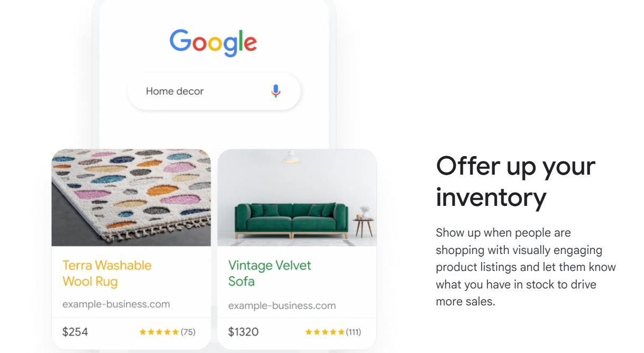Focus the Home decor search field
Image resolution: width=644 pixels, height=353 pixels.
point(214,91)
